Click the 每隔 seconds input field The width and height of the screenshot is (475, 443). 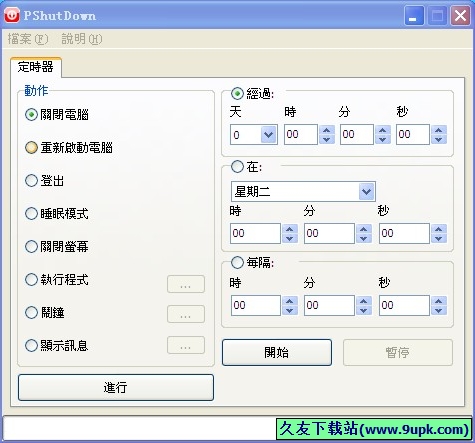404,305
